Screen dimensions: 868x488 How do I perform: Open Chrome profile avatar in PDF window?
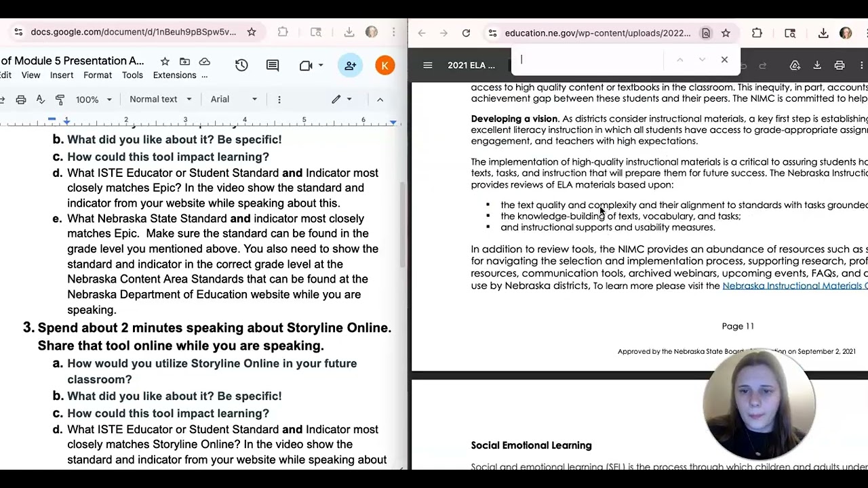pyautogui.click(x=846, y=33)
